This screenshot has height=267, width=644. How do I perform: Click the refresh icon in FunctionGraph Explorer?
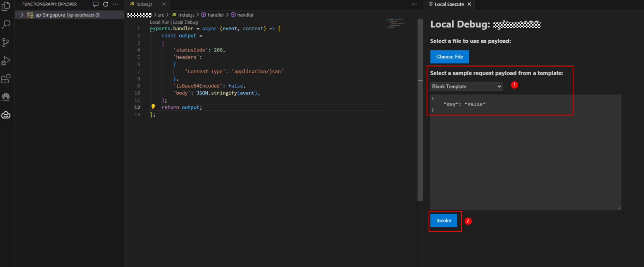[105, 4]
